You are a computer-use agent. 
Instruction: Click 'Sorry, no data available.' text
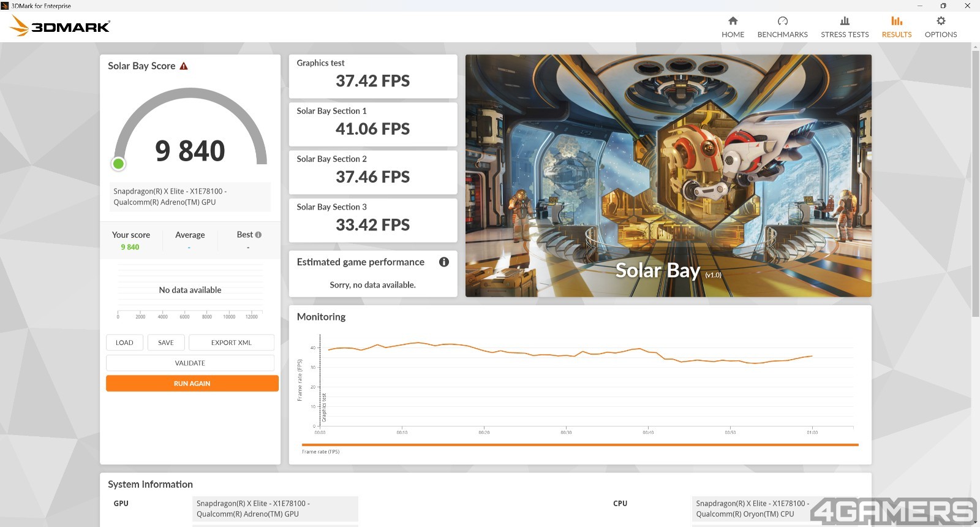point(372,285)
